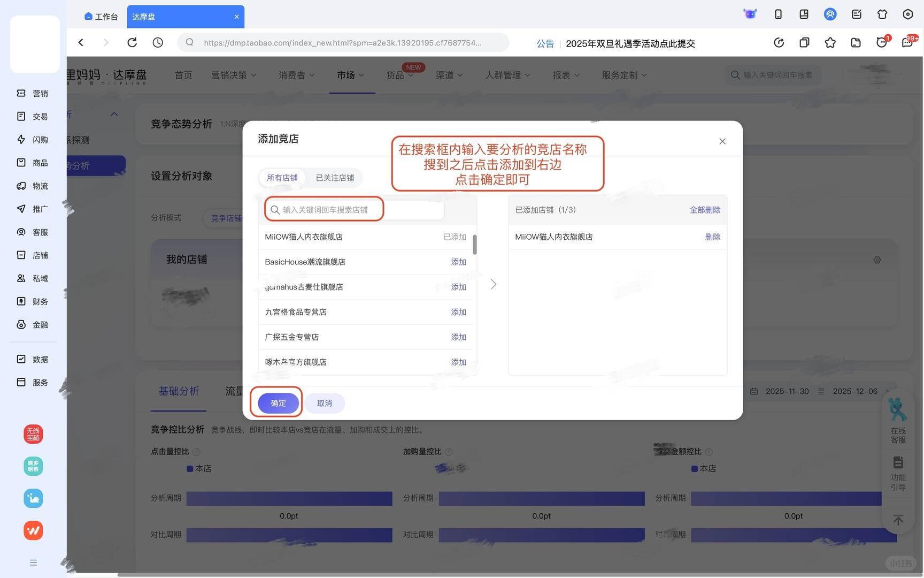Open browser history clock icon
Viewport: 924px width, 578px height.
[158, 42]
